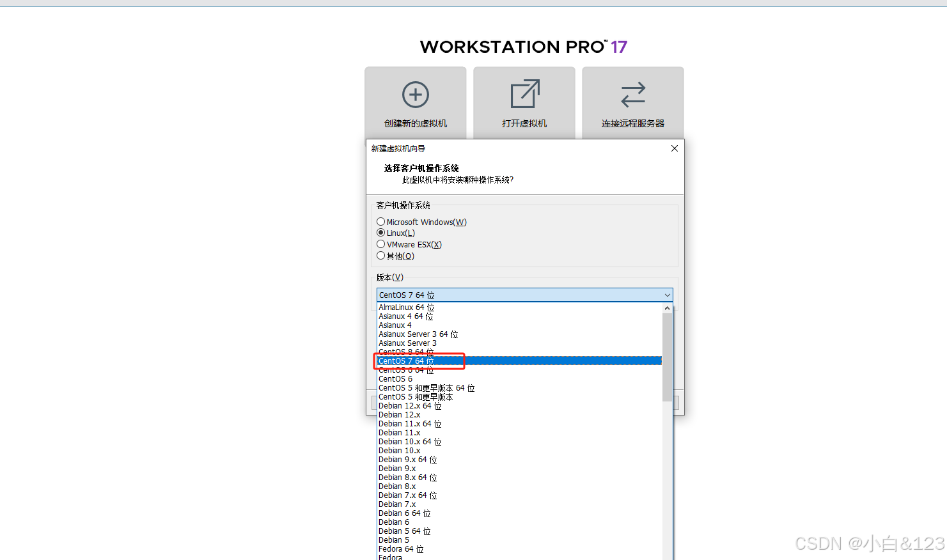The height and width of the screenshot is (560, 947).
Task: Choose Debian 10.x option
Action: click(x=519, y=451)
